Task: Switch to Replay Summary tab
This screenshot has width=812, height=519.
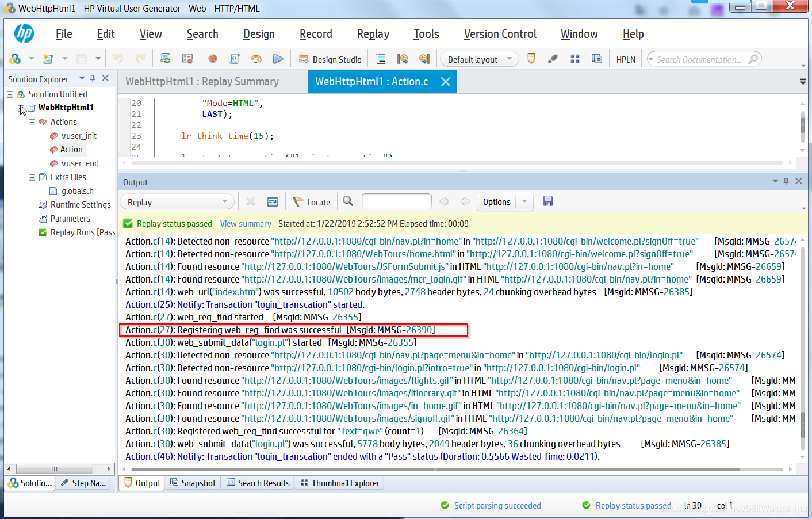Action: coord(202,82)
